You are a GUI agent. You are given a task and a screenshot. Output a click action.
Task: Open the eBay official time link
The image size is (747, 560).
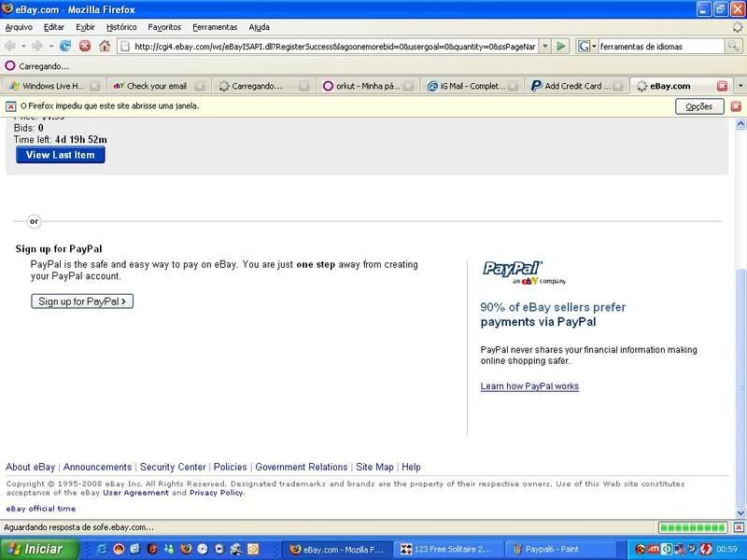tap(41, 509)
